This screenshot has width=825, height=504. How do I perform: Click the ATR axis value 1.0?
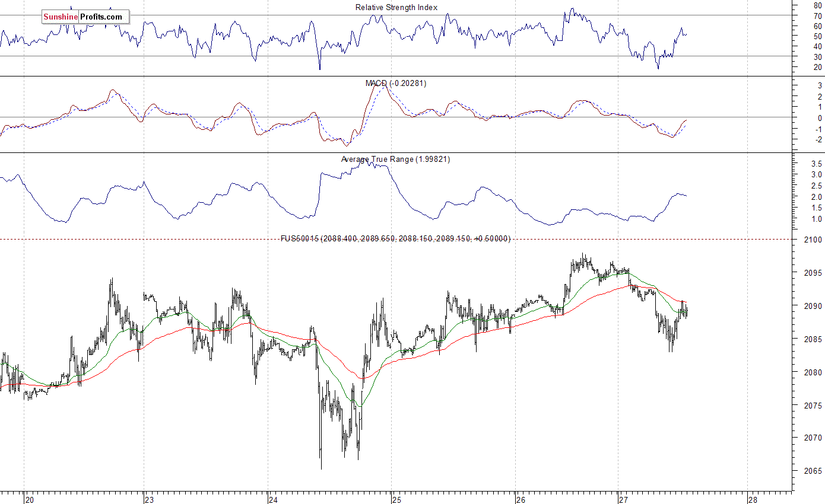tap(816, 219)
